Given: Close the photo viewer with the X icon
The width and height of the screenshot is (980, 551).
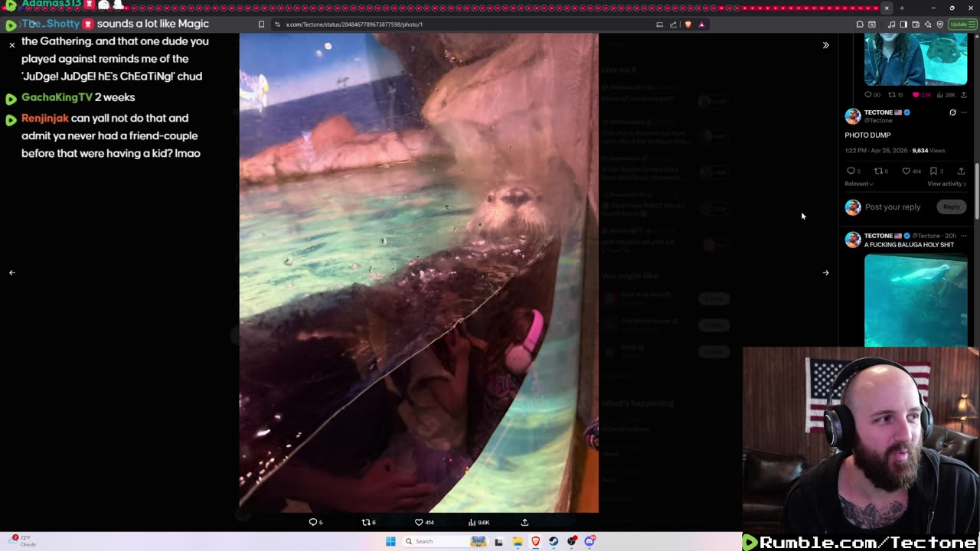Looking at the screenshot, I should 12,45.
